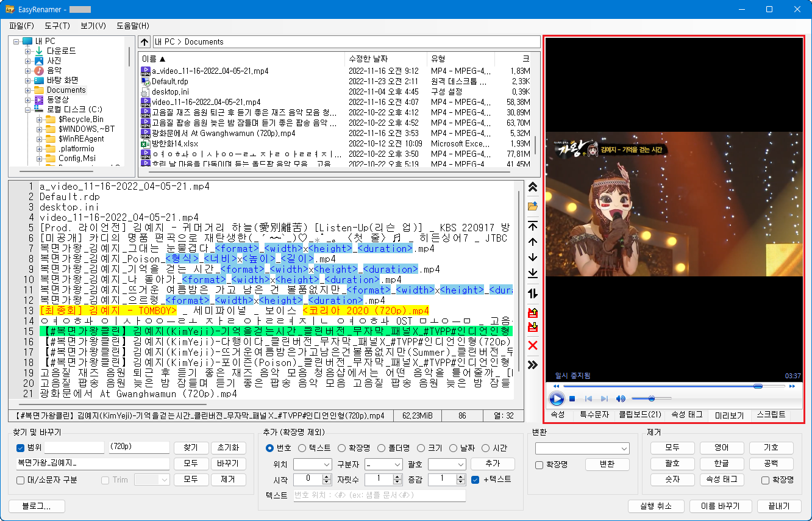
Task: Select the 텍스트 radio option
Action: click(302, 448)
